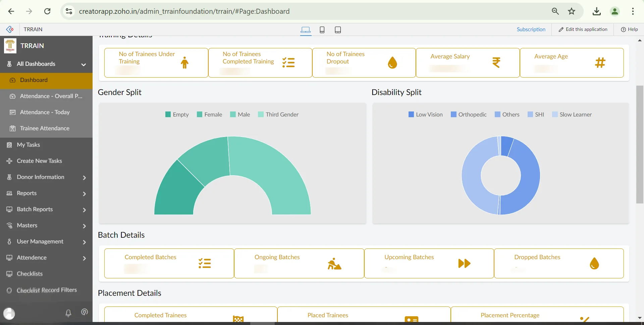The image size is (644, 325).
Task: Open user profile avatar at sidebar bottom
Action: point(9,314)
